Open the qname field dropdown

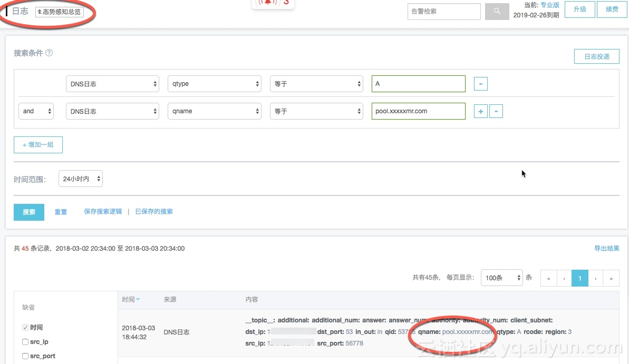(x=214, y=111)
